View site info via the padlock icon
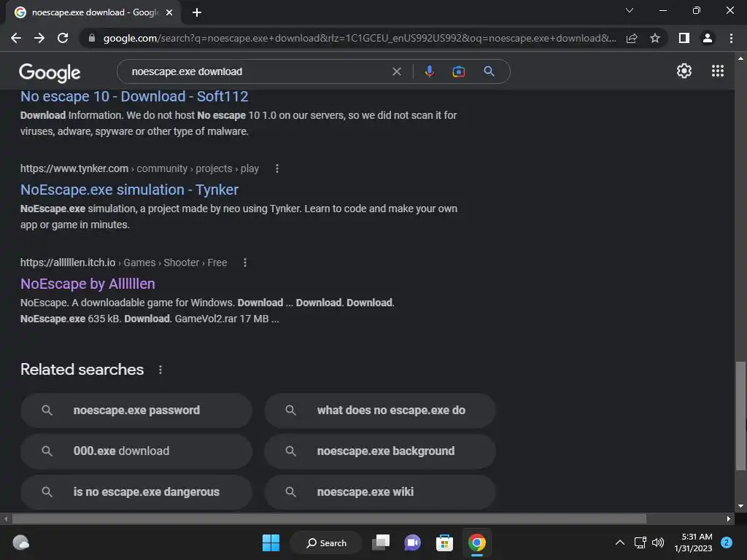Image resolution: width=747 pixels, height=560 pixels. point(92,38)
